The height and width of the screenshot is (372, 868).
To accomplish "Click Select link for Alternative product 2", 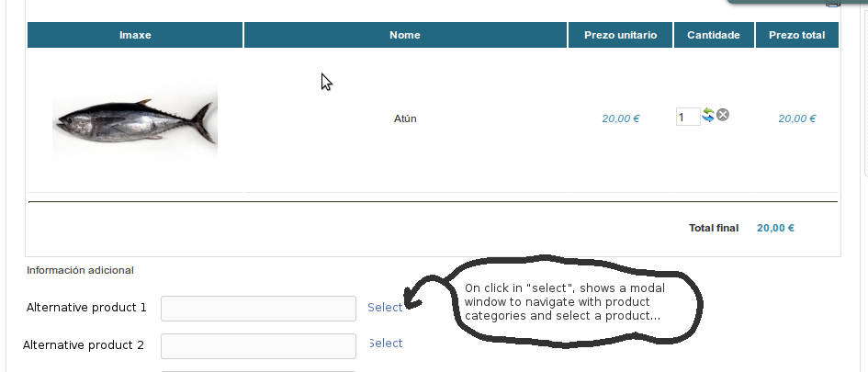I will click(x=386, y=344).
